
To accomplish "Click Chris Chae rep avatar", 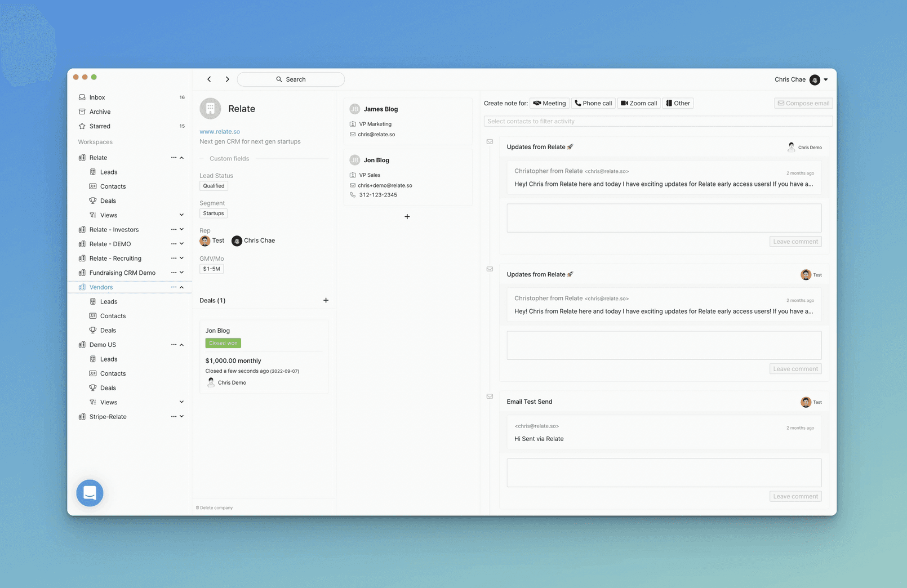I will [237, 241].
